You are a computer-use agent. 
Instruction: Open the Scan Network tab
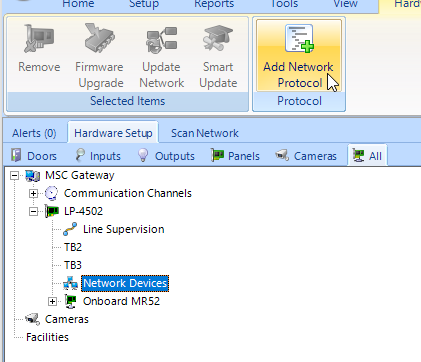[205, 133]
